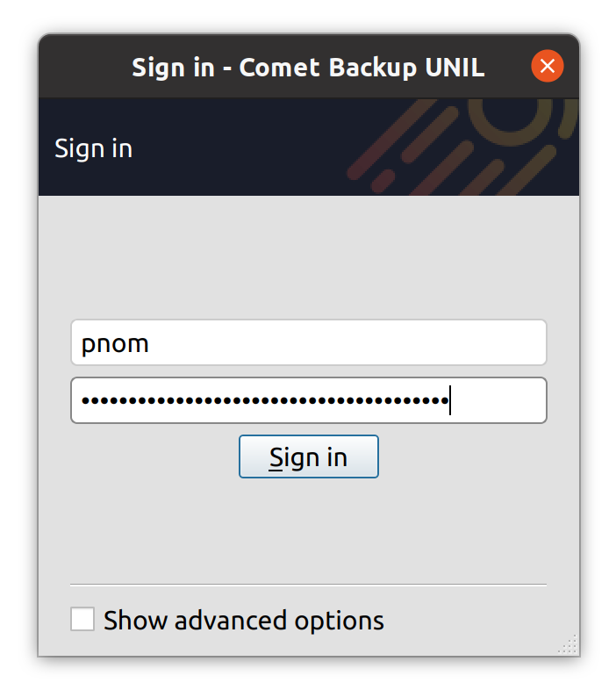Focus the masked password field

[x=308, y=401]
